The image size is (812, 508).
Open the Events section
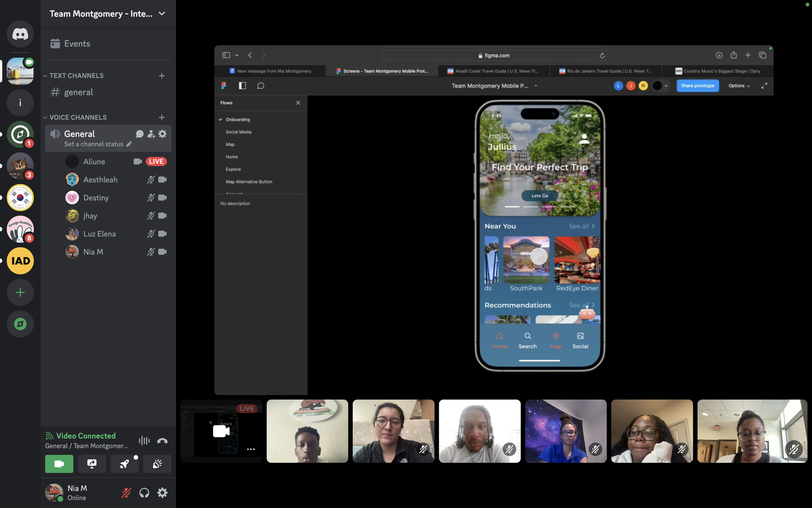click(77, 44)
